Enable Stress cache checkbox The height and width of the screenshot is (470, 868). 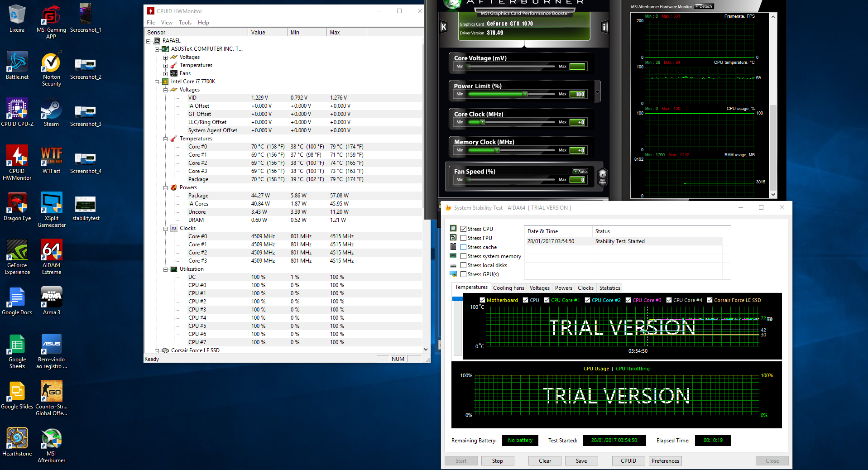point(463,247)
